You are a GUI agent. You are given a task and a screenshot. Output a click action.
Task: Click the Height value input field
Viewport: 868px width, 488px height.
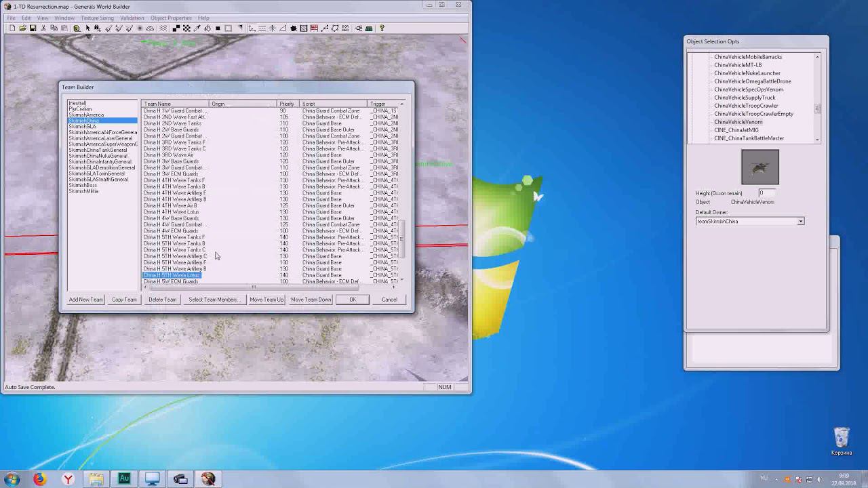point(767,193)
